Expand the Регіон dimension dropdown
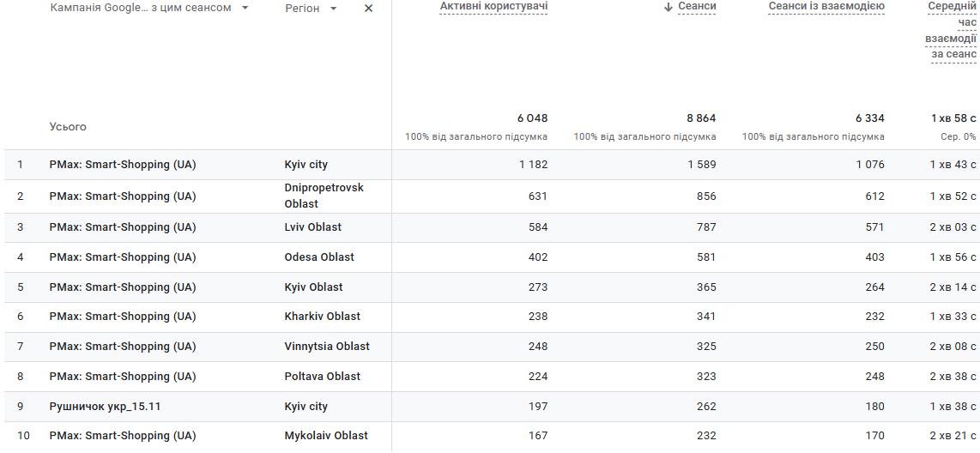The height and width of the screenshot is (453, 980). (333, 9)
